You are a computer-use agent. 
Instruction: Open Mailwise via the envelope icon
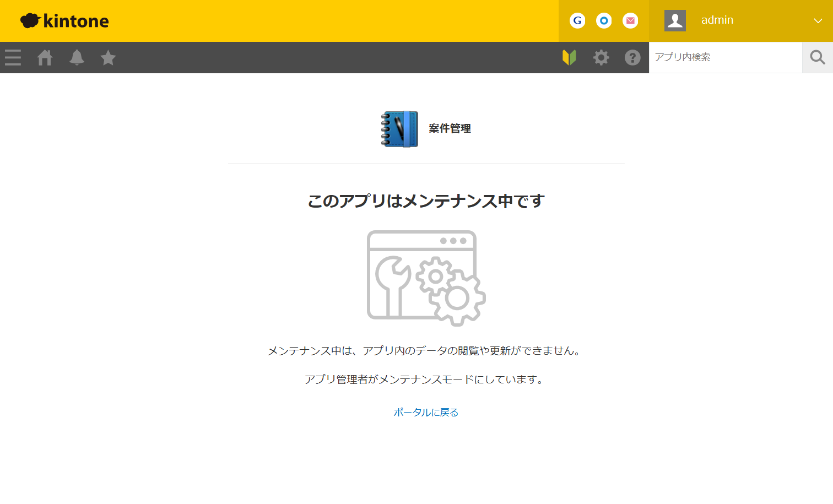630,20
